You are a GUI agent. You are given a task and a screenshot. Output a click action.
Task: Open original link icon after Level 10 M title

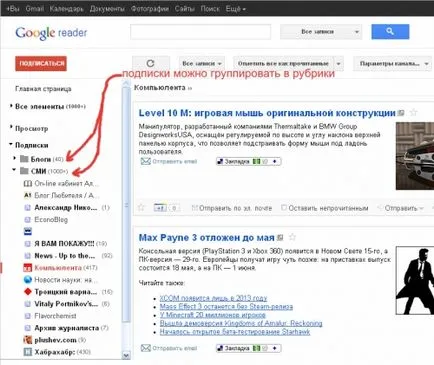[401, 113]
